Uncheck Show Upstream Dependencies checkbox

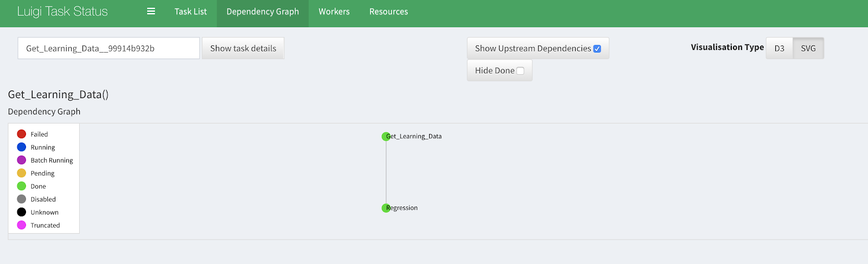597,49
